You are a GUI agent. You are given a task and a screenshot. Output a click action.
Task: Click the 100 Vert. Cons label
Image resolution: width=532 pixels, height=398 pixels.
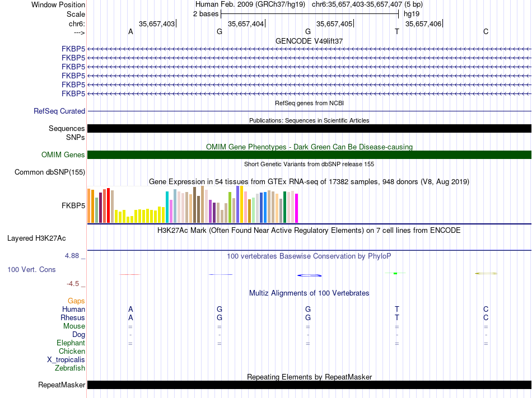pyautogui.click(x=31, y=269)
